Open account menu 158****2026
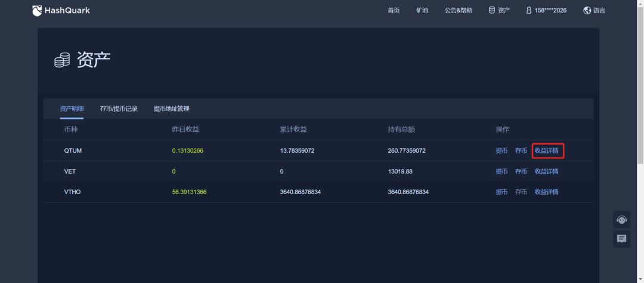Image resolution: width=644 pixels, height=283 pixels. [x=550, y=11]
